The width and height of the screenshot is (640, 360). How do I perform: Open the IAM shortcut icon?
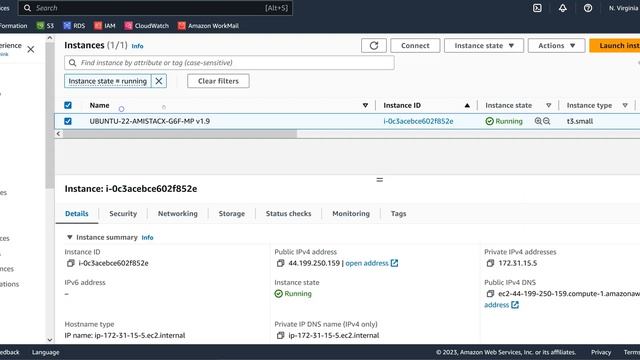[98, 26]
